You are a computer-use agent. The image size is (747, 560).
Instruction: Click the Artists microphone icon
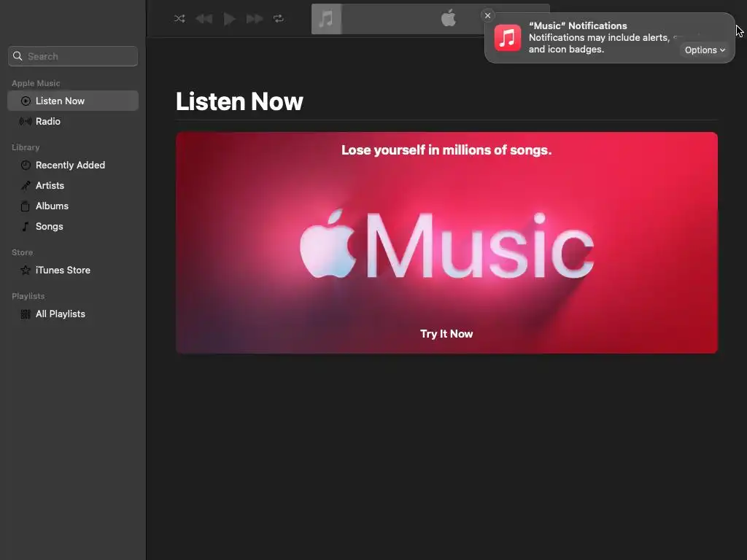tap(26, 186)
